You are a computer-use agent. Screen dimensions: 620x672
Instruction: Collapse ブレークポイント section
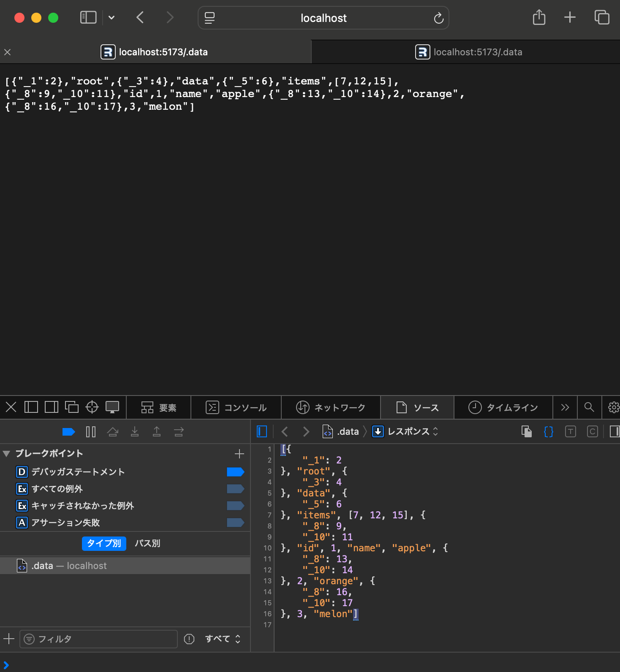coord(6,453)
